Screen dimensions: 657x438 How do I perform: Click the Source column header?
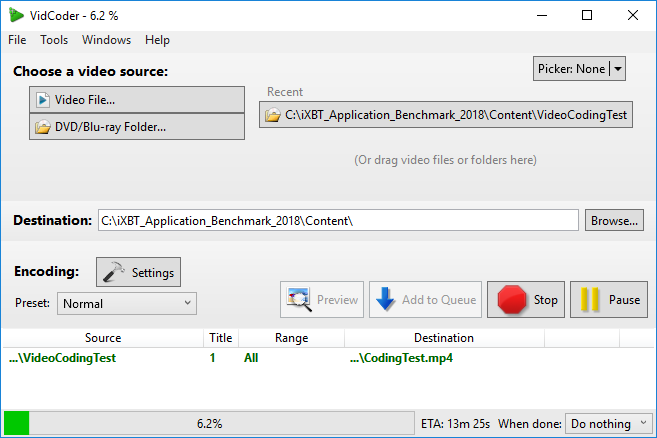pos(103,338)
